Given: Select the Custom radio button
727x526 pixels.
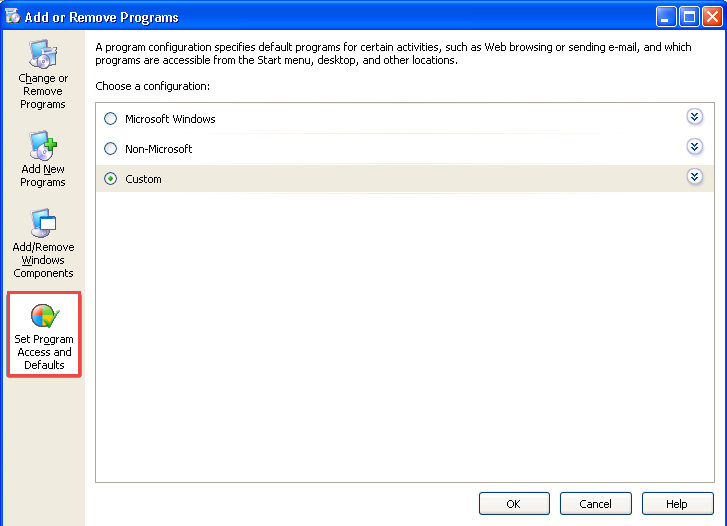Looking at the screenshot, I should (111, 179).
